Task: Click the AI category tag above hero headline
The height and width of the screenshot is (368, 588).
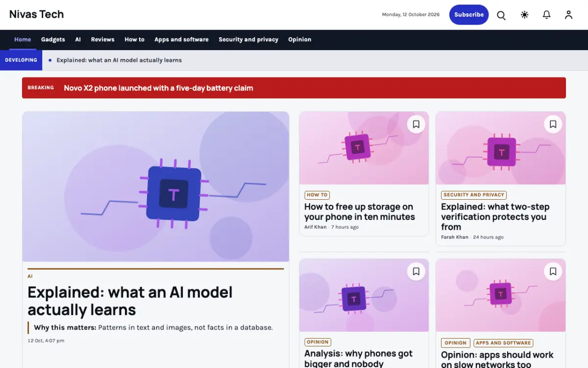Action: [x=30, y=276]
